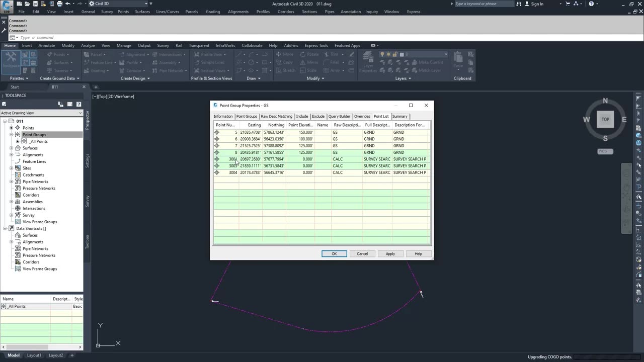Toggle the layer lock padlock icon
This screenshot has height=362, width=644.
pyautogui.click(x=395, y=54)
